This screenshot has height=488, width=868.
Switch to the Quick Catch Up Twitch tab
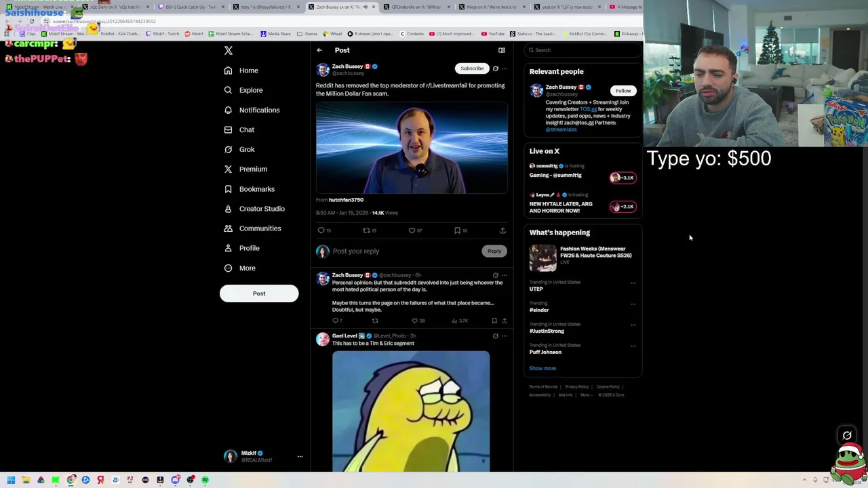tap(191, 7)
